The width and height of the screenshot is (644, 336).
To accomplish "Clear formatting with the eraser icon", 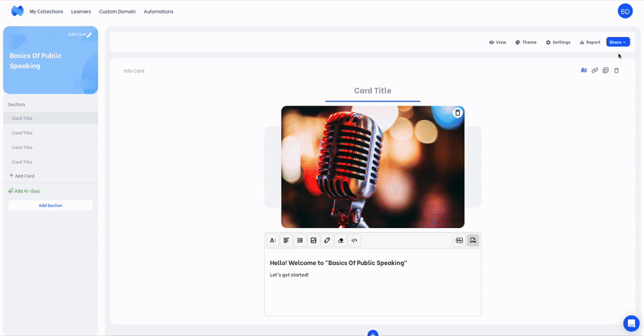I will pyautogui.click(x=341, y=240).
